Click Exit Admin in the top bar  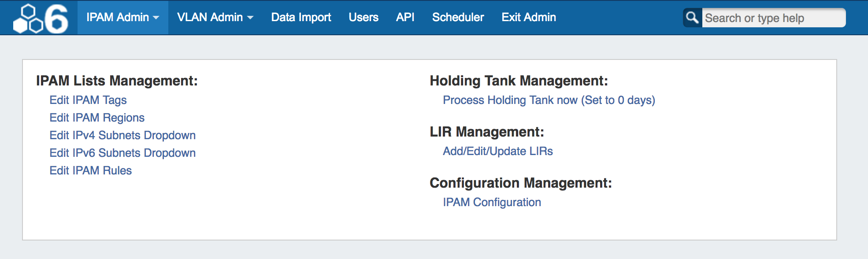[529, 17]
